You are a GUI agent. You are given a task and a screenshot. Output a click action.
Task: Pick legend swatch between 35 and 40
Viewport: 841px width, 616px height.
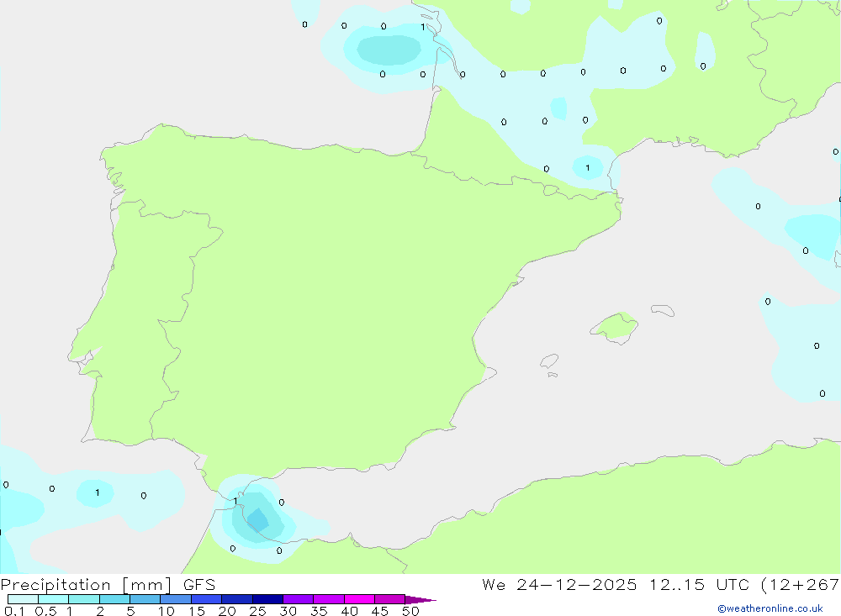click(x=329, y=599)
